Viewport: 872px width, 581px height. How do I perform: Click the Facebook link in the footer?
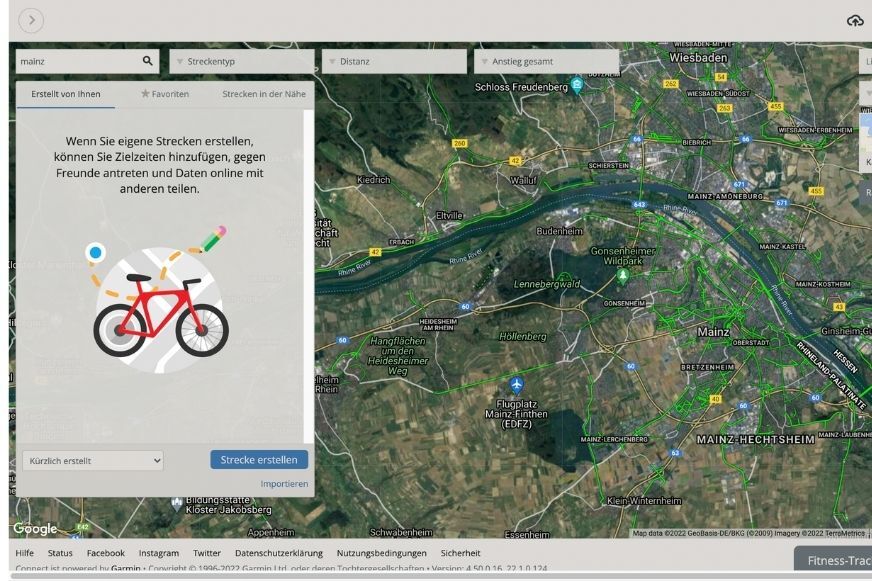pos(106,552)
